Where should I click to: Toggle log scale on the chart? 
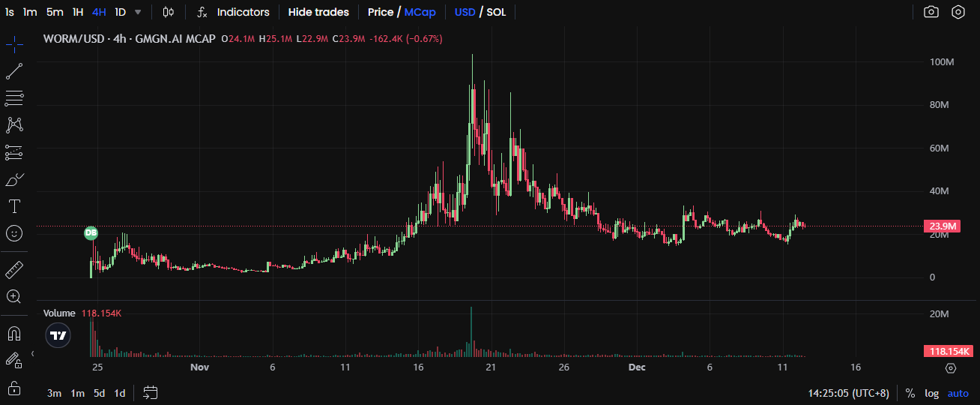[x=931, y=393]
